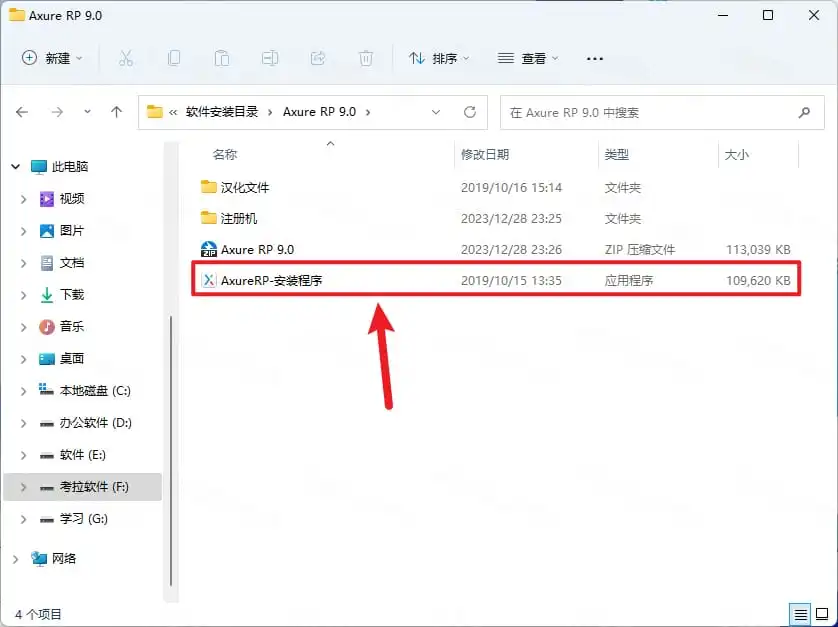This screenshot has width=838, height=627.
Task: Select 学习 (G:) drive in sidebar
Action: pyautogui.click(x=83, y=518)
